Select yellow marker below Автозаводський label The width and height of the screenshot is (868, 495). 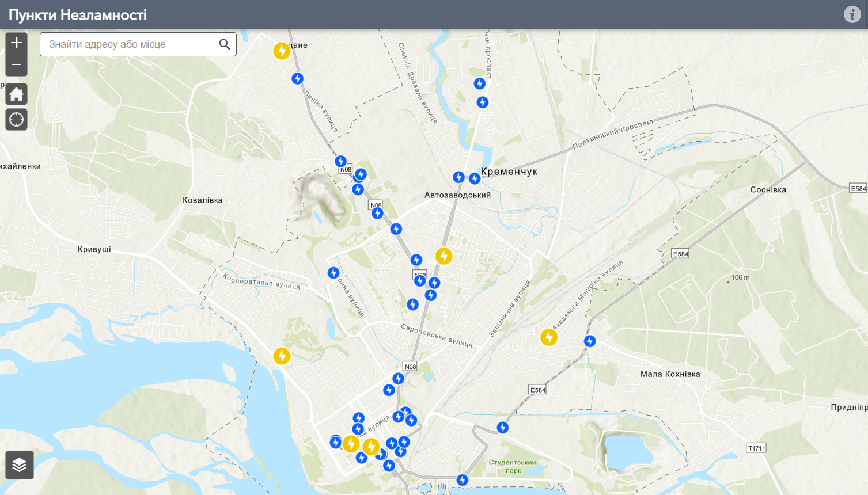(444, 256)
